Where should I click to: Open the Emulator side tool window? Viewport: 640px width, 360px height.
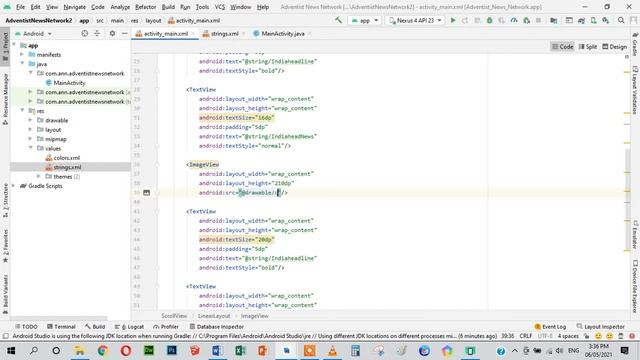click(x=635, y=235)
